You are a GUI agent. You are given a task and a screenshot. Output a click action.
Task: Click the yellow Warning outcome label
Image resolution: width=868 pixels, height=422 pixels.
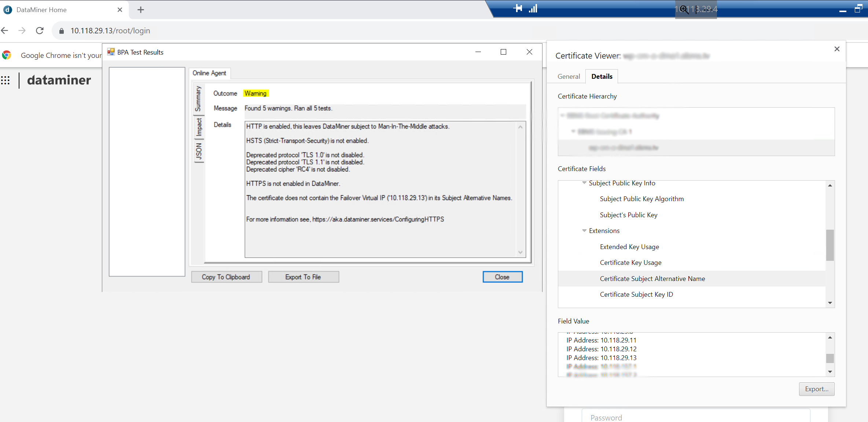pyautogui.click(x=255, y=93)
